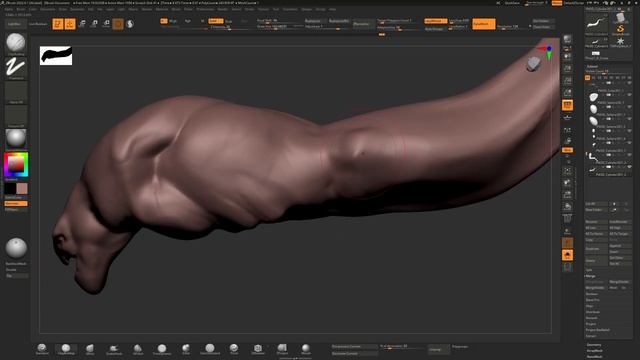Select the SimpleBrush tool thumbnail

point(620,30)
